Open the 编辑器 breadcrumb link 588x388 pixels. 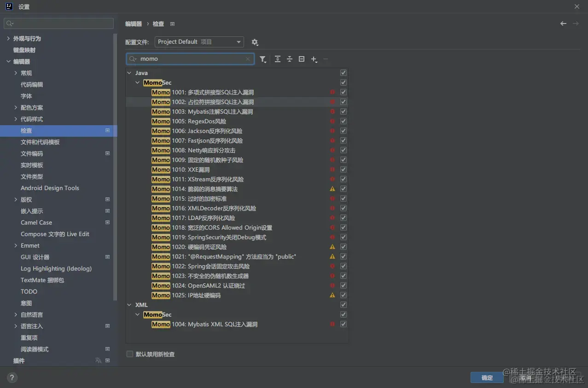pos(133,23)
